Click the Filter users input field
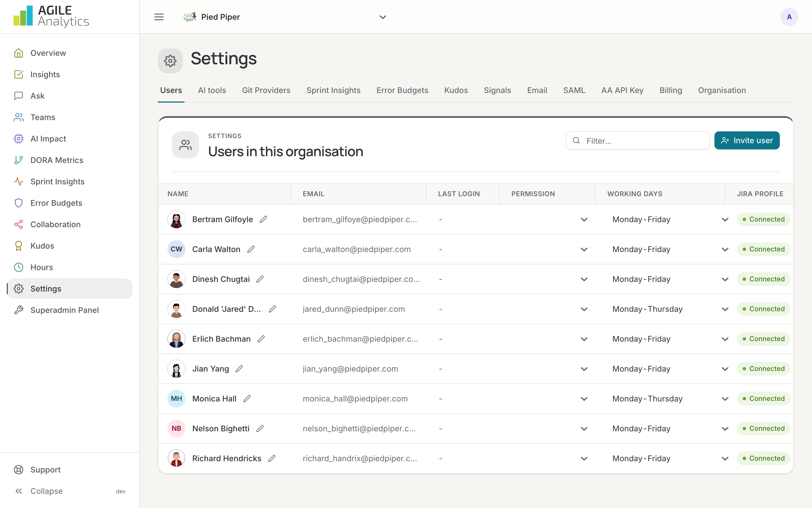This screenshot has height=508, width=812. [637, 141]
